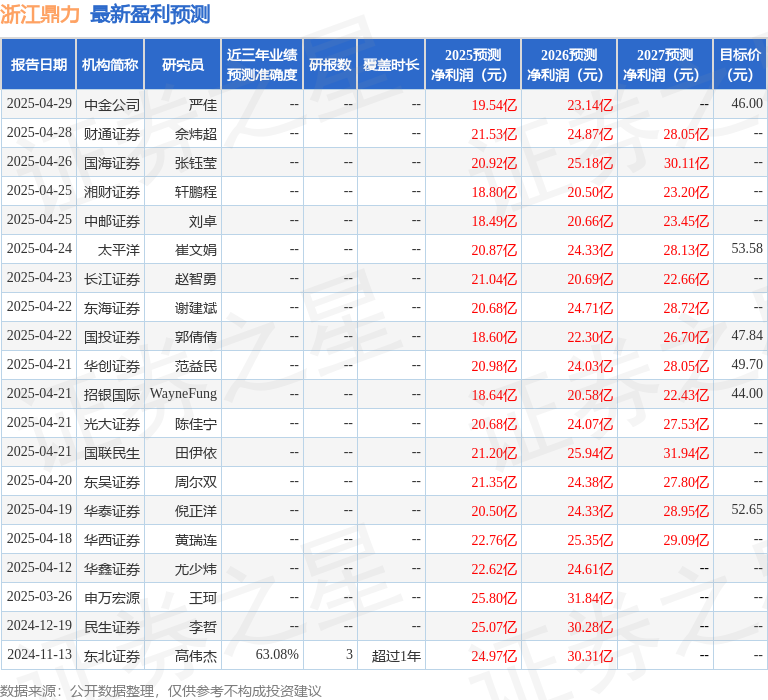Image resolution: width=768 pixels, height=700 pixels.
Task: Click the 数据来源 footer note
Action: [x=161, y=691]
